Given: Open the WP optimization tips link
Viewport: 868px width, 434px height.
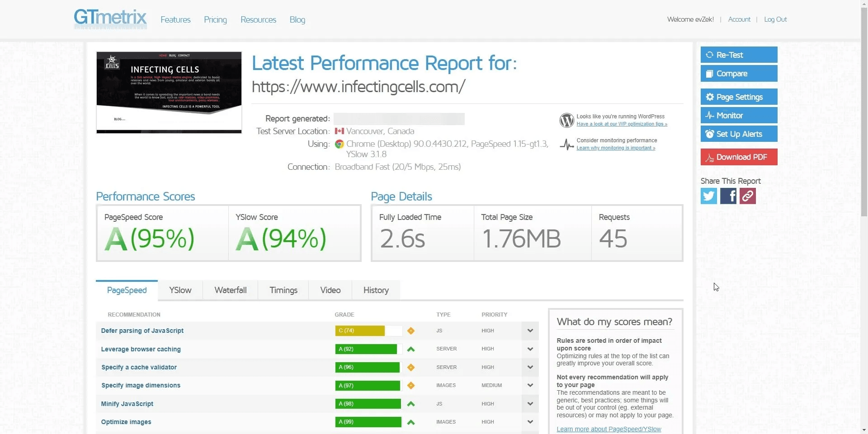Looking at the screenshot, I should point(622,124).
